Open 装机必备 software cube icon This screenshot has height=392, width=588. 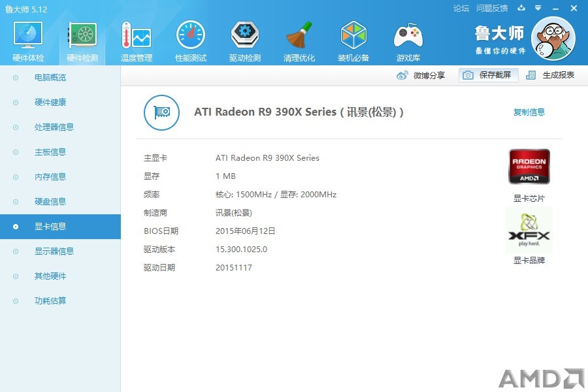353,35
